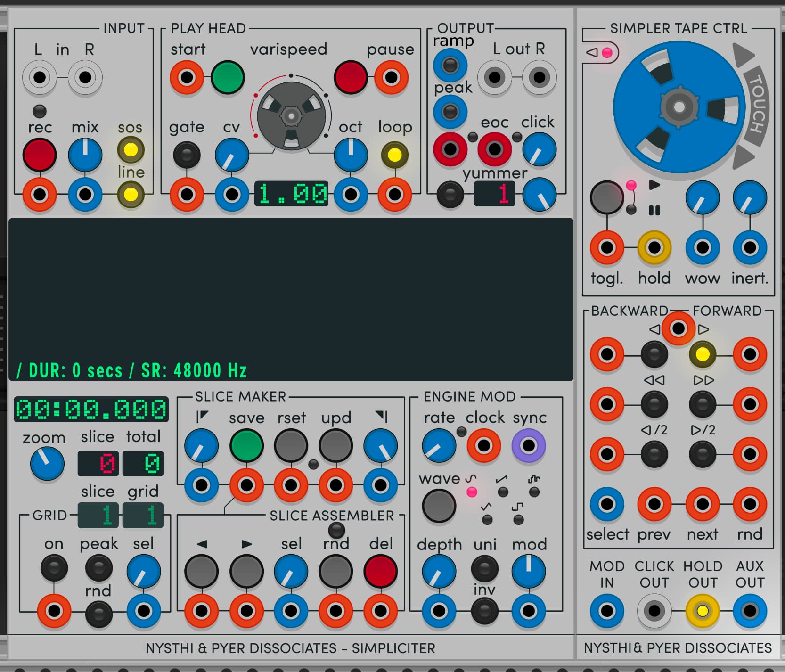Click the Engine Mod rate knob
The width and height of the screenshot is (785, 672).
439,445
